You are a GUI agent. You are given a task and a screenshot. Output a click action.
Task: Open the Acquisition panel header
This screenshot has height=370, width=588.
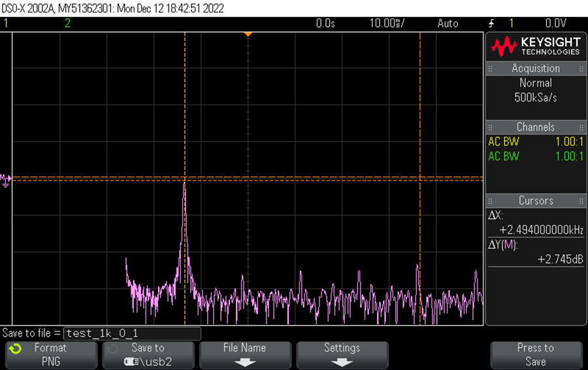click(x=536, y=68)
